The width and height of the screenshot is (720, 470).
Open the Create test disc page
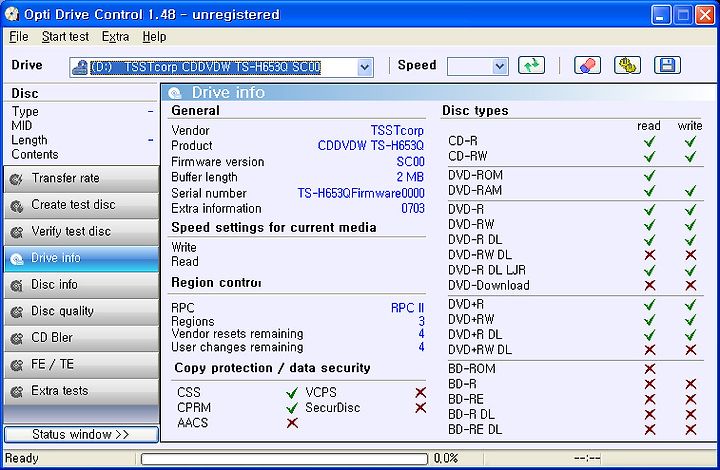pos(81,206)
